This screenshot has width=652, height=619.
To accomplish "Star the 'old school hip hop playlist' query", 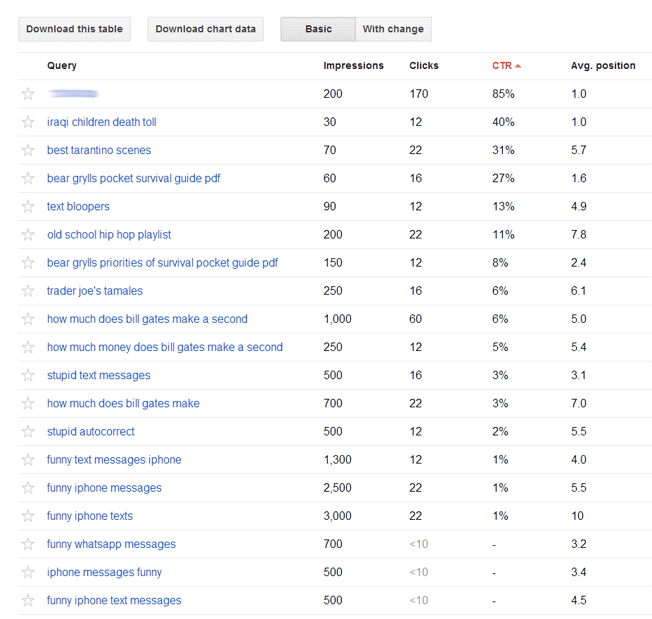I will click(28, 235).
